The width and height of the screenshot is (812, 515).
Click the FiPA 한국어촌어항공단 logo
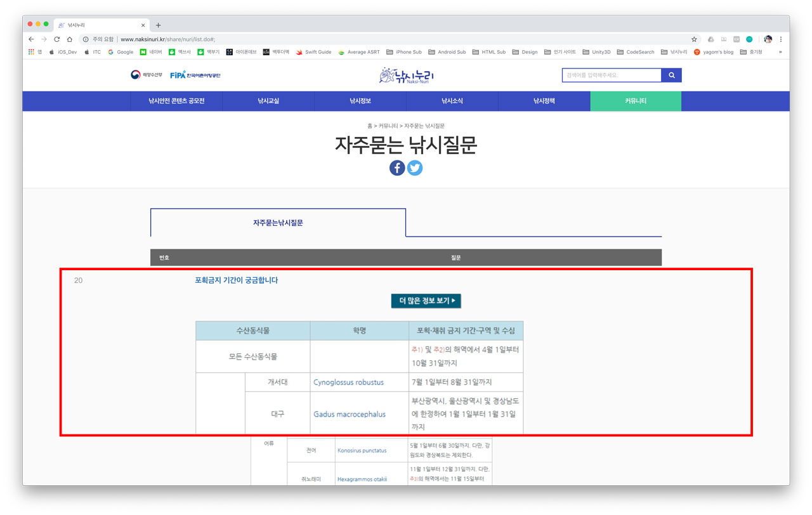click(197, 74)
